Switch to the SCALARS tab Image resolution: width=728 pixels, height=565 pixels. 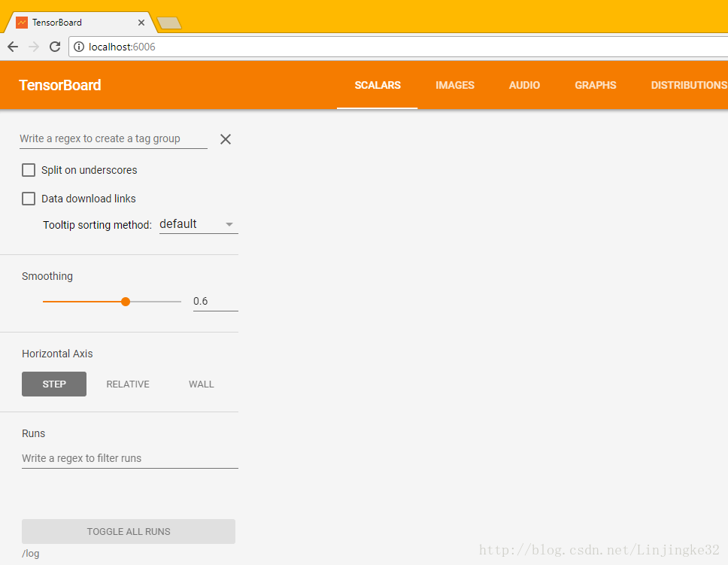(378, 85)
